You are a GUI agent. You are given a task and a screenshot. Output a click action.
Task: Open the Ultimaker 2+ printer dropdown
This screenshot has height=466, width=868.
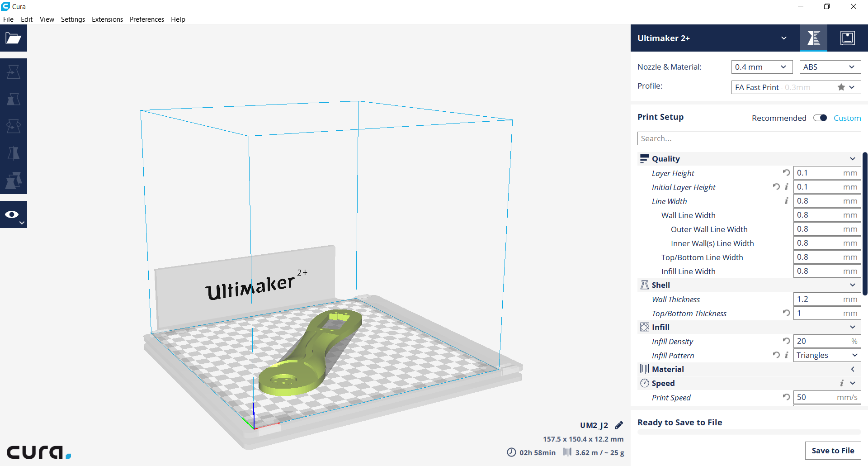[715, 38]
